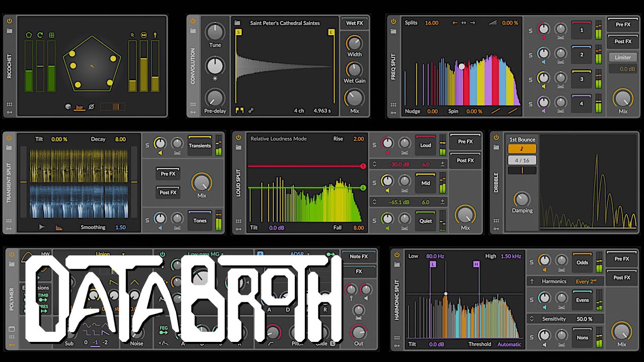Click the dice icon in Ricochet
Viewport: 644px width, 362px height.
tap(68, 107)
